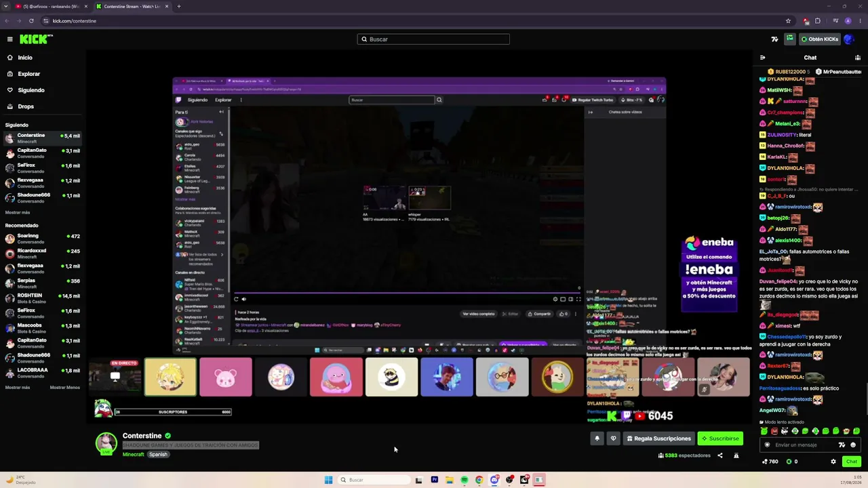The image size is (868, 488).
Task: Select the Conterstine Stream browser tab
Action: 132,6
